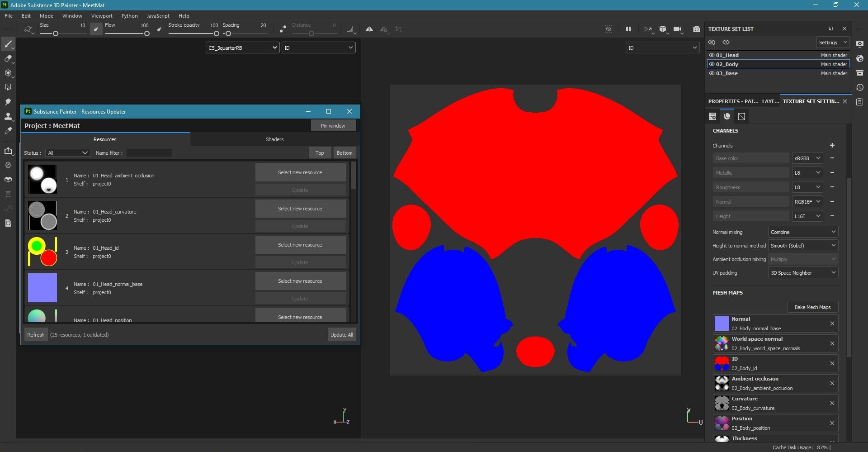Adjust the brush Size slider
The width and height of the screenshot is (868, 452).
(x=56, y=33)
